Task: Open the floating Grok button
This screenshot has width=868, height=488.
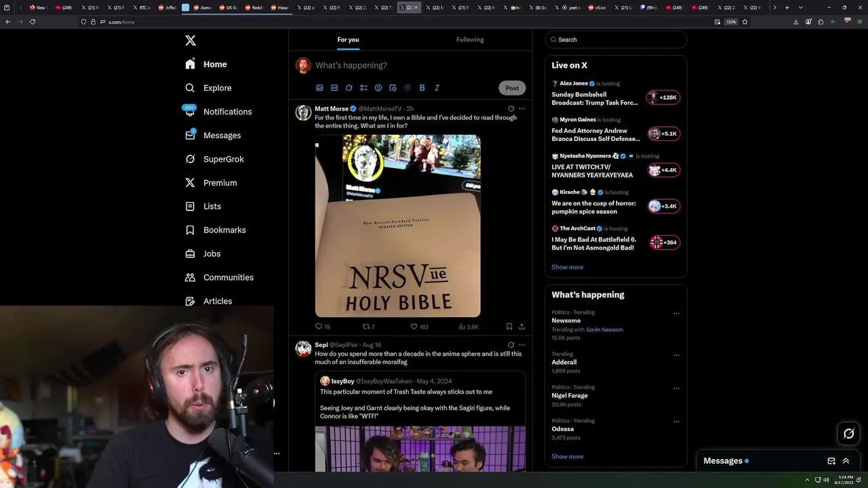Action: point(848,434)
